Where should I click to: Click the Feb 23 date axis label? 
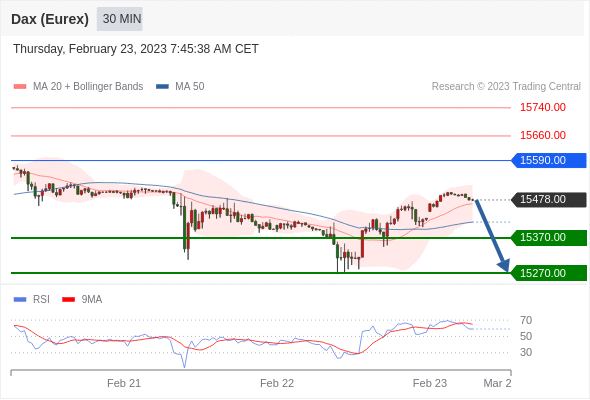(430, 383)
